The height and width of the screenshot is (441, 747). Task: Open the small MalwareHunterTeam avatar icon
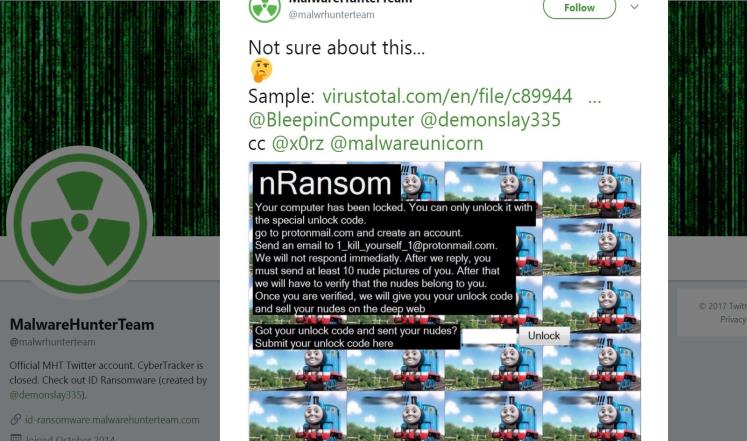coord(265,9)
